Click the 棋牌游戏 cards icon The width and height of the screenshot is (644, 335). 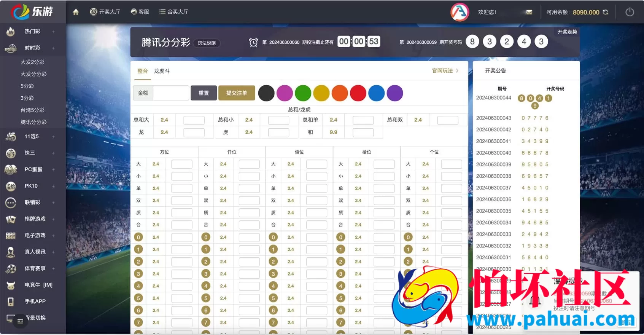pos(11,219)
